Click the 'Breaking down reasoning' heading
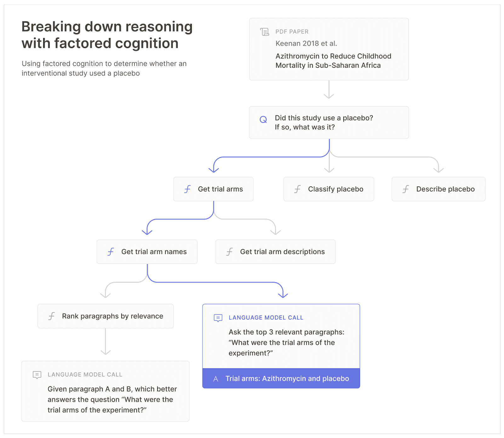Screen dimensions: 504x438 (107, 35)
